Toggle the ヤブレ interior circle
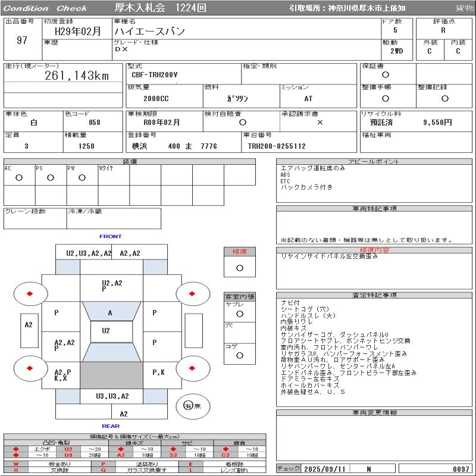476x476 pixels. tap(240, 314)
